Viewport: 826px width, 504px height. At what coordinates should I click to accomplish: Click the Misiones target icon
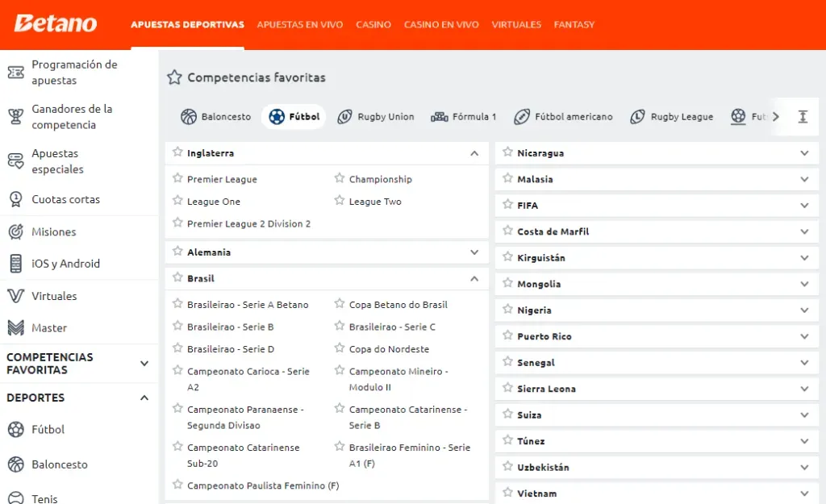point(15,231)
